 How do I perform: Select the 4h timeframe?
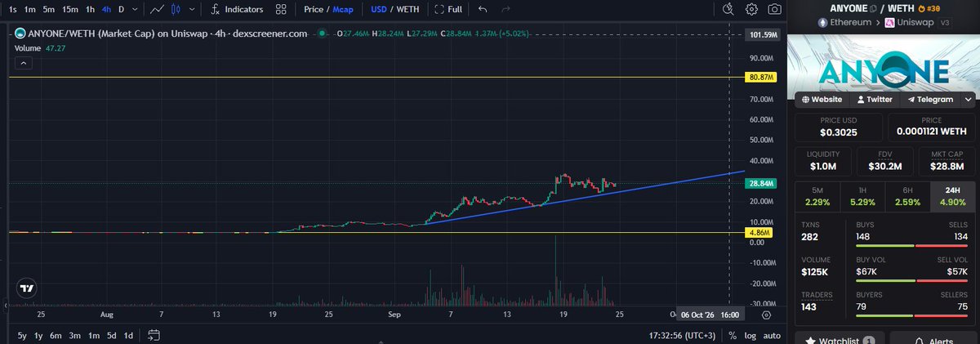tap(106, 9)
